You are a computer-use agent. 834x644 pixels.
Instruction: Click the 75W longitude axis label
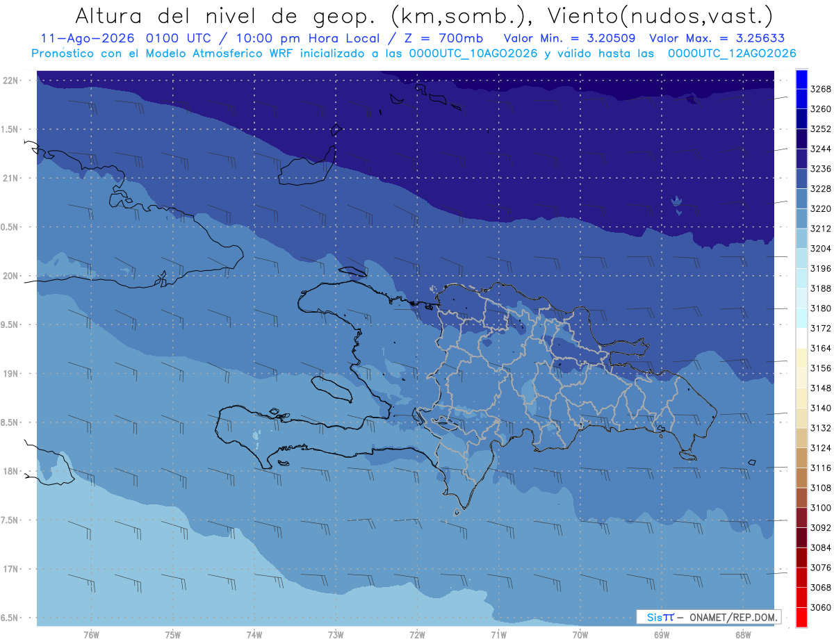click(173, 635)
